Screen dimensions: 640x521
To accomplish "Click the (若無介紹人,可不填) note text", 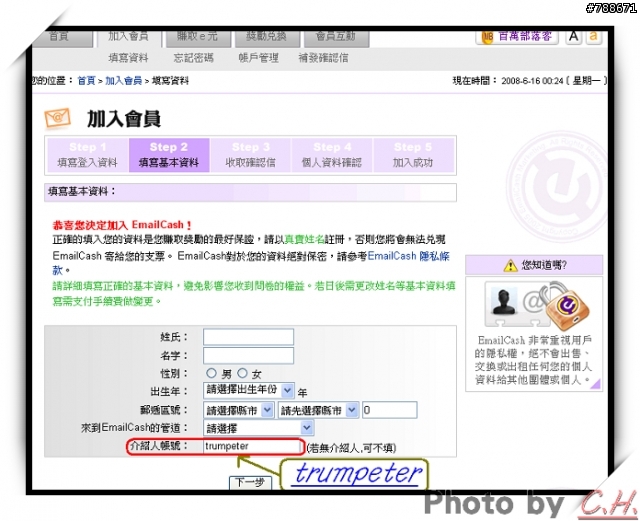I will click(351, 448).
